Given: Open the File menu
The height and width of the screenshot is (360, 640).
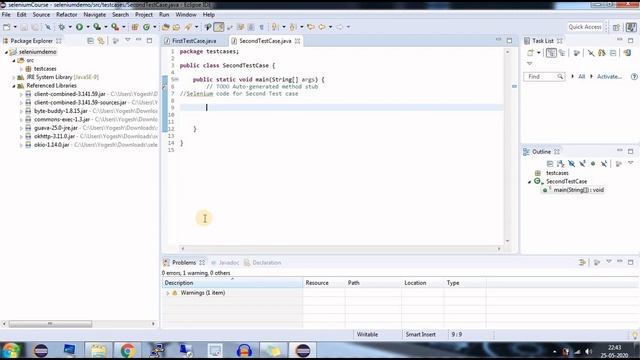Looking at the screenshot, I should tap(6, 15).
